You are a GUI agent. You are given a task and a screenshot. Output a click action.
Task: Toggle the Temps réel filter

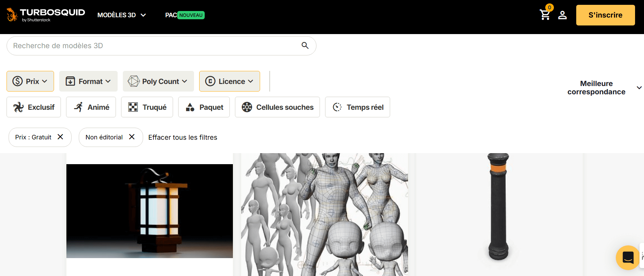[357, 107]
